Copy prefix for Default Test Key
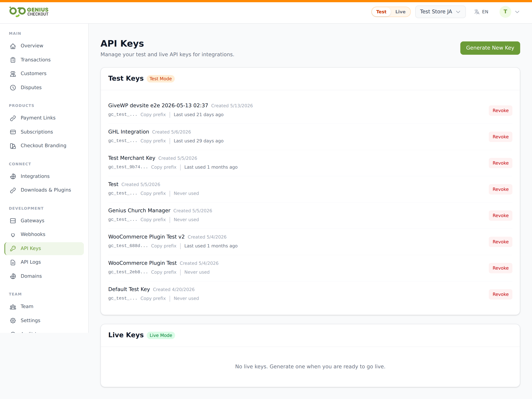The width and height of the screenshot is (532, 399). [x=153, y=298]
